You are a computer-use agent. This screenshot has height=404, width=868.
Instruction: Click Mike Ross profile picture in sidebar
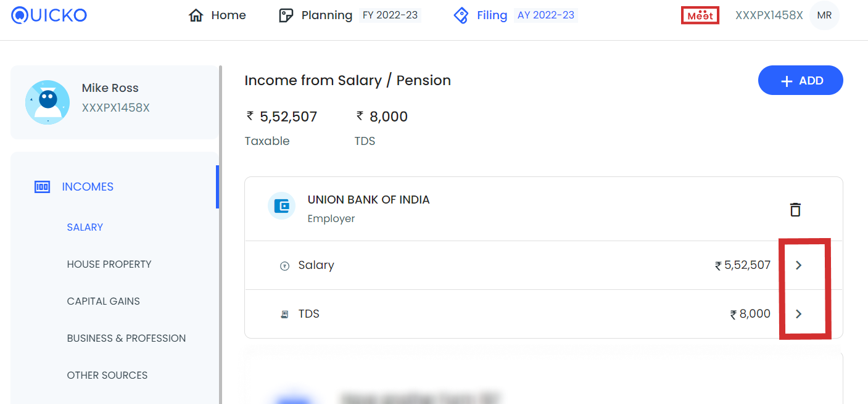coord(48,102)
